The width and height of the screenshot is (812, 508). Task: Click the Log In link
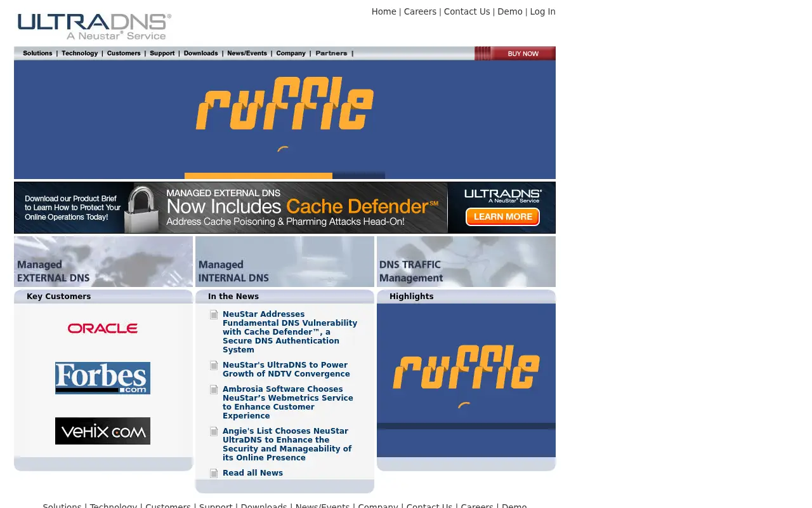coord(543,11)
